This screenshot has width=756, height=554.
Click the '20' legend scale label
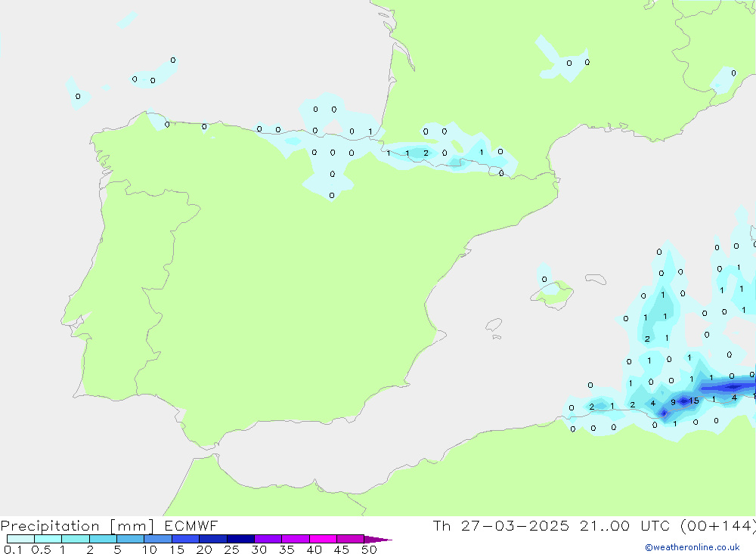[204, 549]
